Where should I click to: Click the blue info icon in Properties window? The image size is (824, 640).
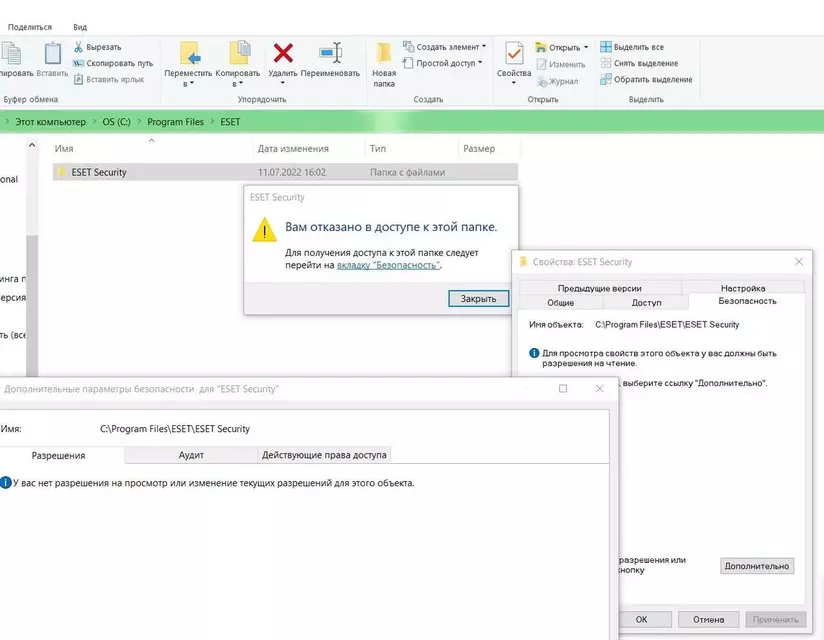[534, 353]
